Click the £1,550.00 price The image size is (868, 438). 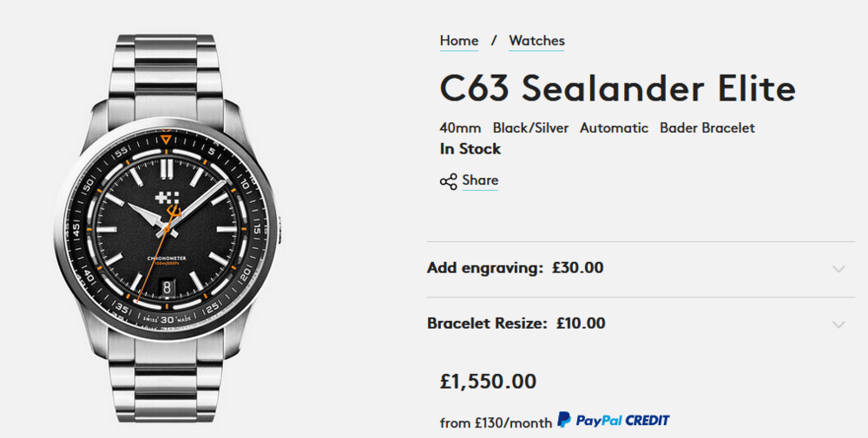489,382
